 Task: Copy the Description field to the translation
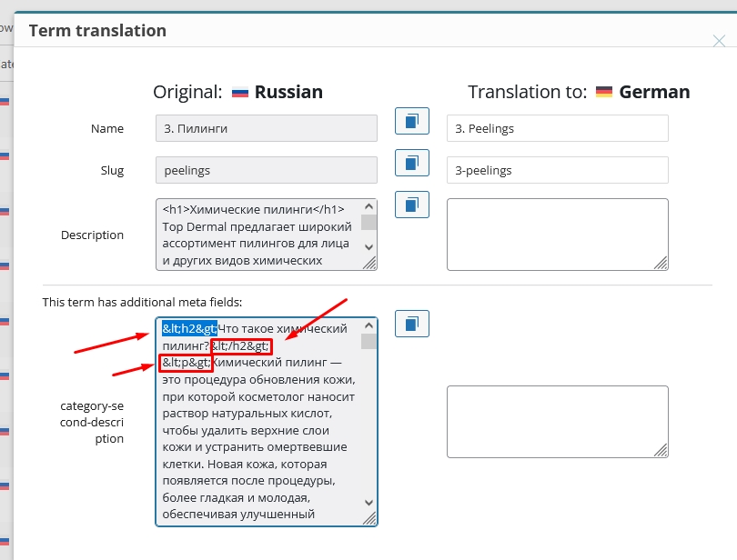(x=412, y=205)
